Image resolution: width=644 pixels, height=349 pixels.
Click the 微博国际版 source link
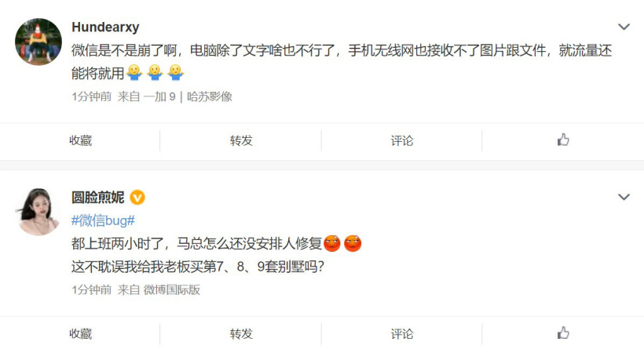click(x=172, y=290)
